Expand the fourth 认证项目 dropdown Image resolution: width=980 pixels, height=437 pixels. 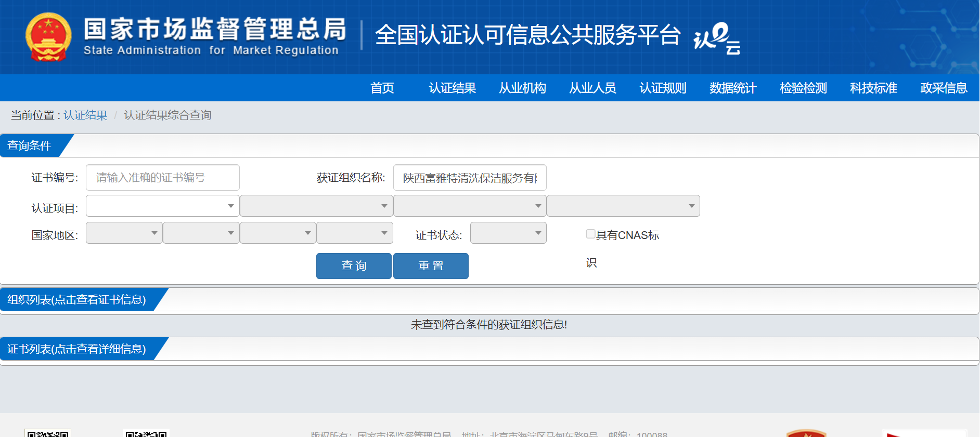tap(623, 206)
